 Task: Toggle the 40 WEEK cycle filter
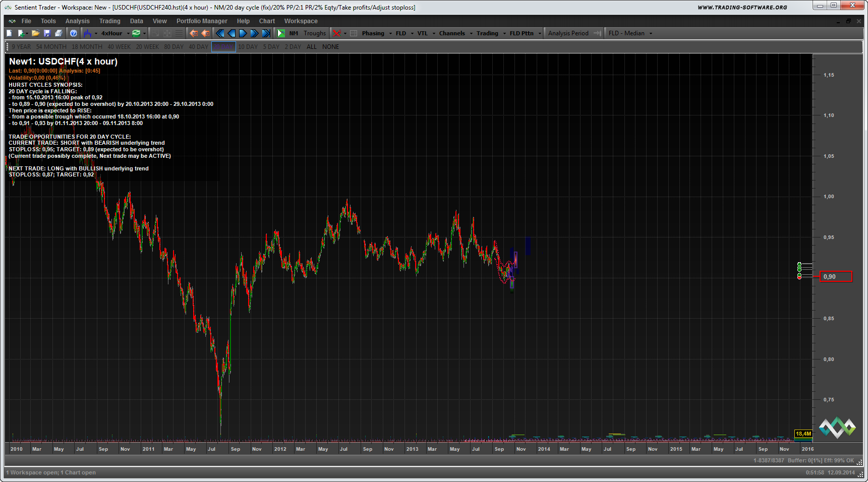pos(119,47)
